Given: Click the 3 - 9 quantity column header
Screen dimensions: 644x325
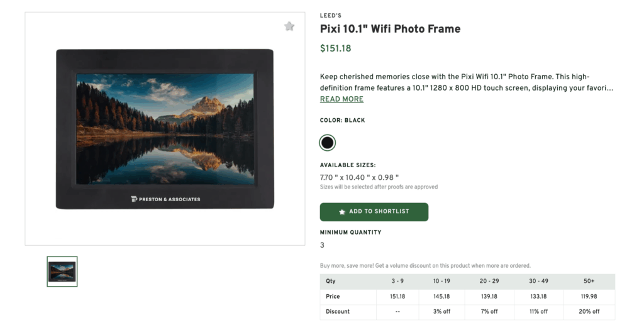Looking at the screenshot, I should 397,281.
